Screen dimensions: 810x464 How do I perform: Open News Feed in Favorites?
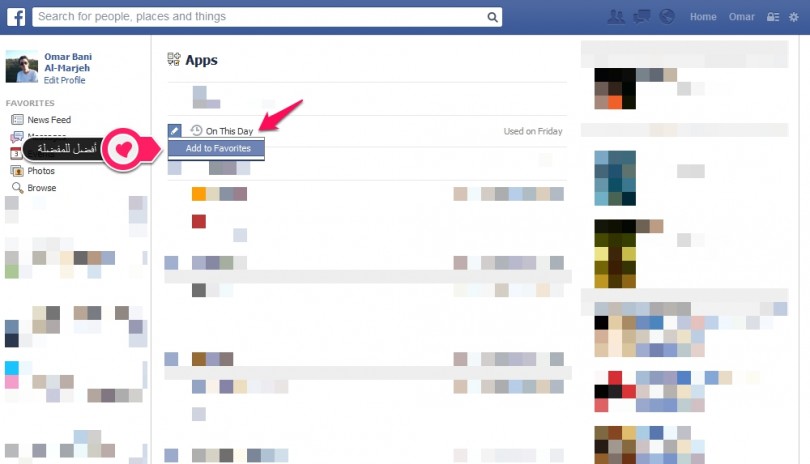coord(48,120)
